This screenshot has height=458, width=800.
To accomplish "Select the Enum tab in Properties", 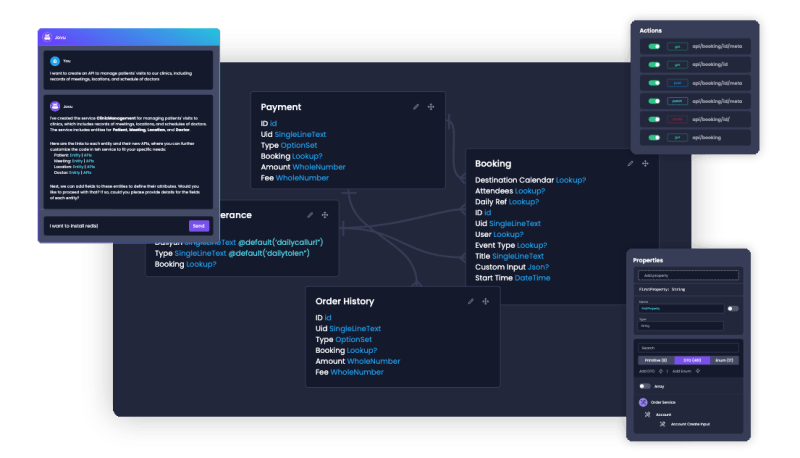I will [x=724, y=360].
